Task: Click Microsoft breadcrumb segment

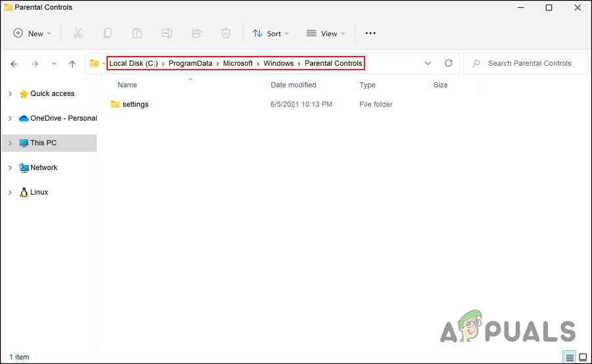Action: tap(238, 63)
